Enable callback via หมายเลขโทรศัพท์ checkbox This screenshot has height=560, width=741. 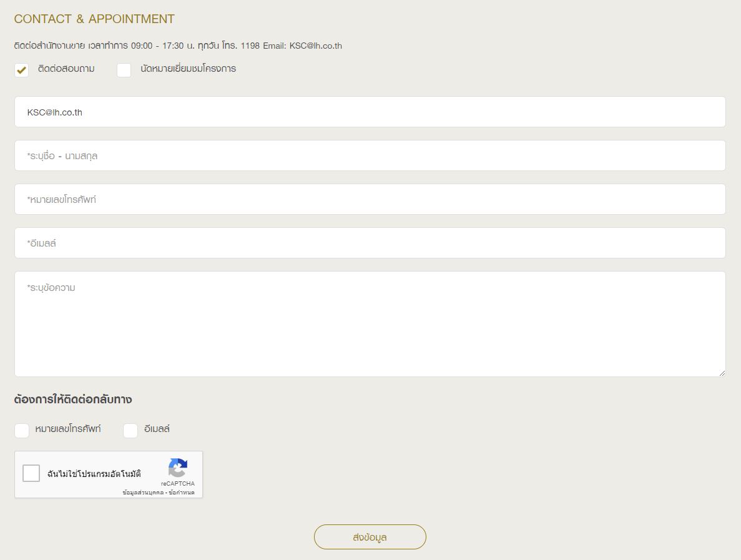22,430
